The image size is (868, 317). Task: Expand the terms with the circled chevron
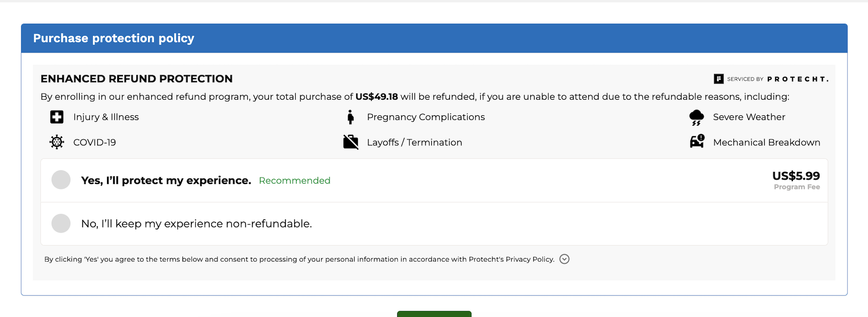(564, 259)
